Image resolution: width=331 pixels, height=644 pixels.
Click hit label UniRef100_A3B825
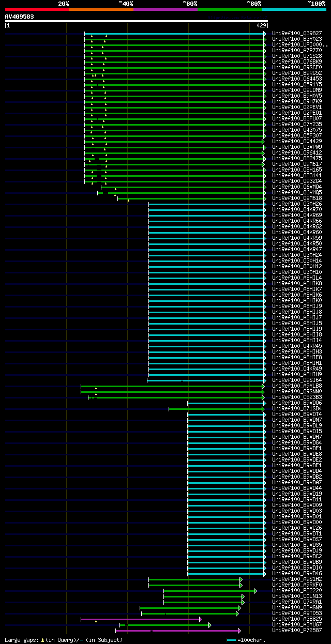[x=297, y=619]
